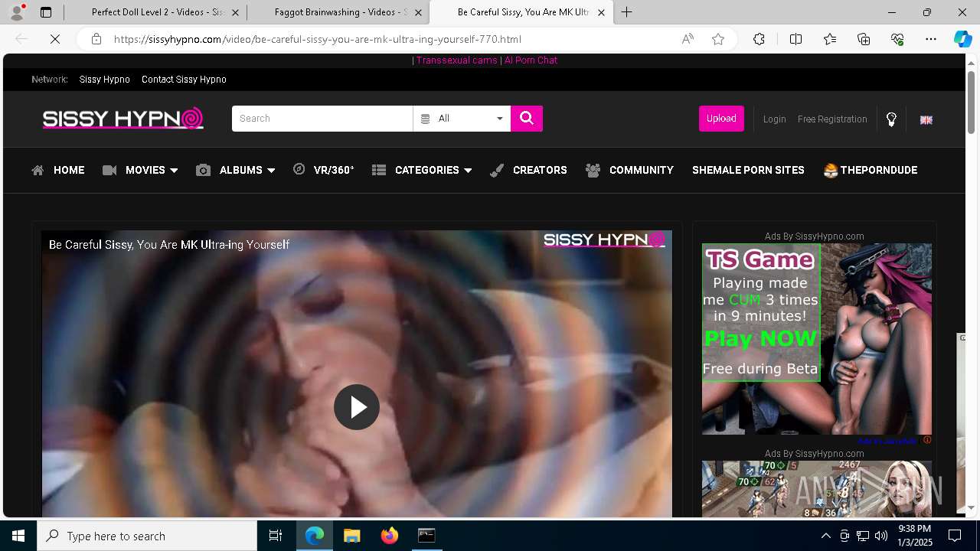The image size is (980, 551).
Task: Click the browser address bar URL
Action: click(318, 39)
